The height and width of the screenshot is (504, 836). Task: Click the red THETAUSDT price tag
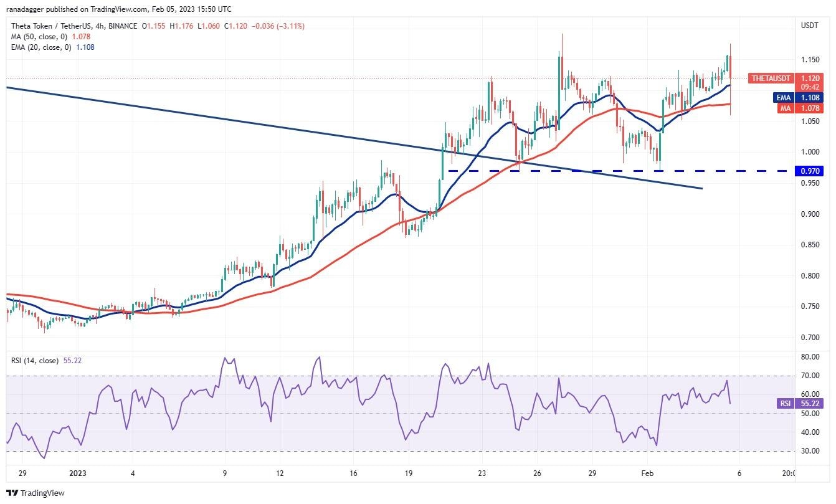click(770, 78)
